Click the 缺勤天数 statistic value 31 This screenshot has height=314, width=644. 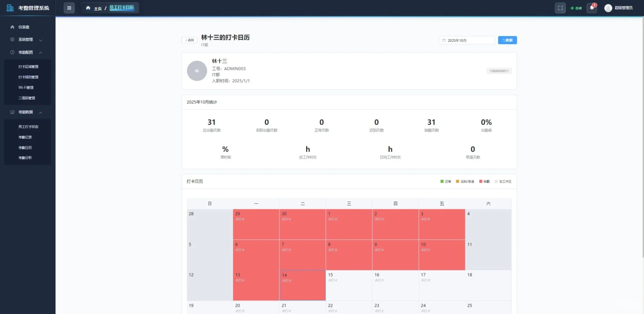[x=431, y=122]
